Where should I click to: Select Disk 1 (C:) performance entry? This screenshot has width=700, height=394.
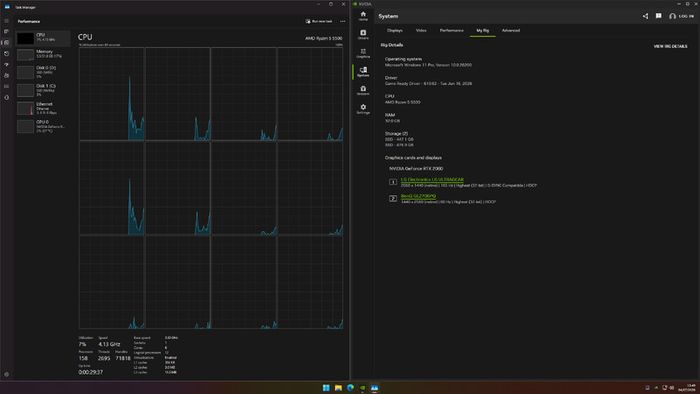(43, 90)
